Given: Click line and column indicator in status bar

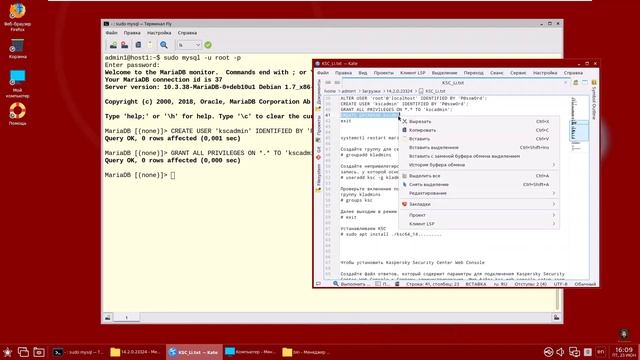Looking at the screenshot, I should pyautogui.click(x=433, y=284).
